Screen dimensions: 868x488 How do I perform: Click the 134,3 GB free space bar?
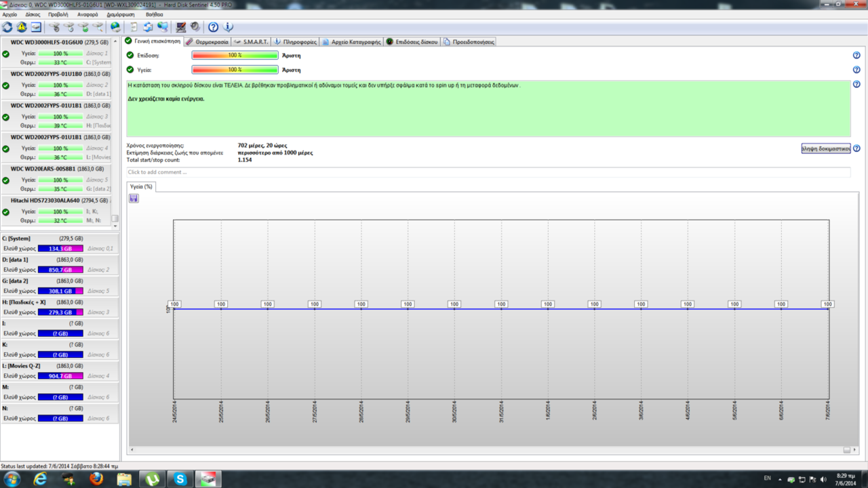point(60,249)
